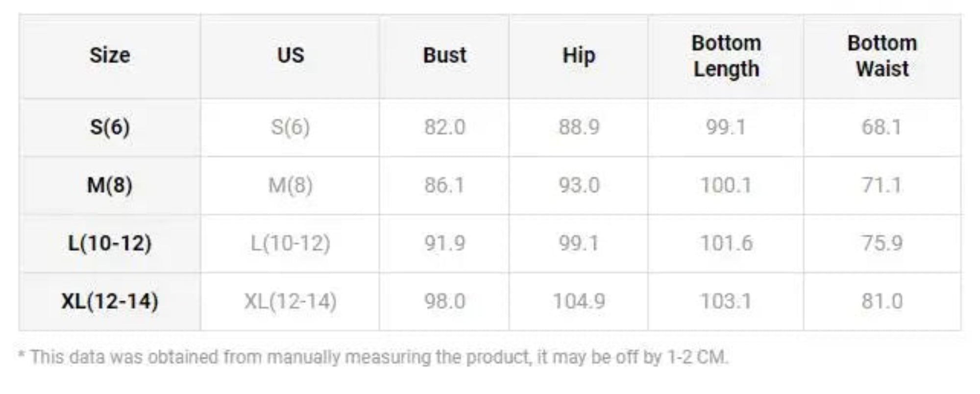Select the bold S(6) size row label
The width and height of the screenshot is (980, 394).
click(110, 127)
